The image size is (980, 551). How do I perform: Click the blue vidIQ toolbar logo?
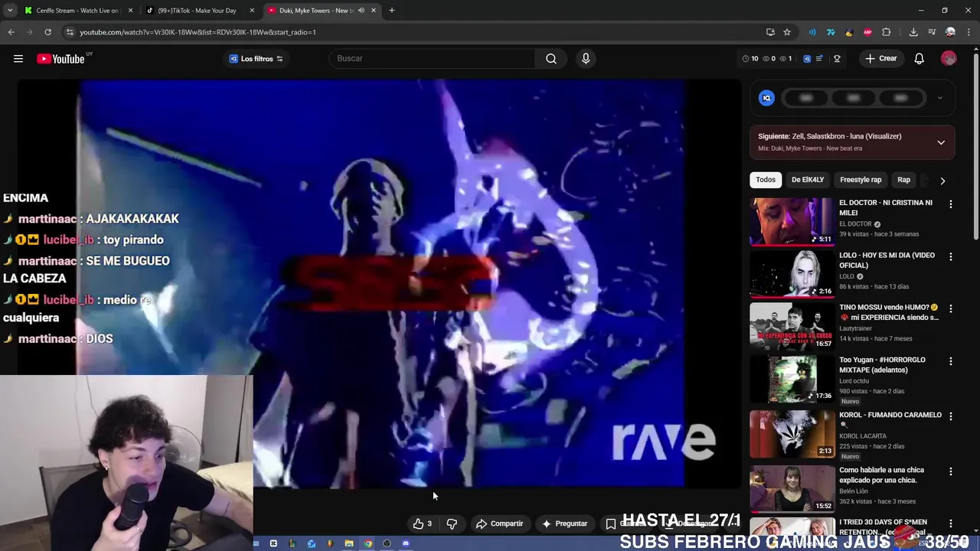pos(807,59)
